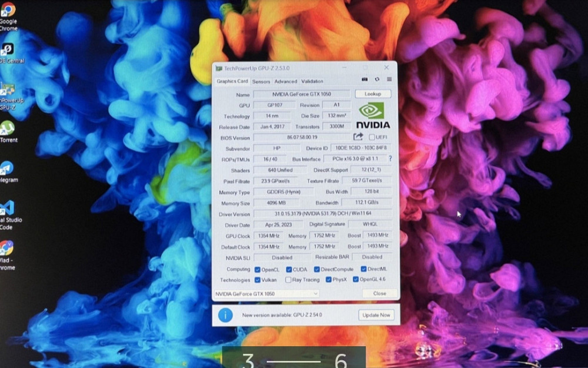The height and width of the screenshot is (368, 588).
Task: Open Telegram desktop shortcut
Action: (x=7, y=170)
